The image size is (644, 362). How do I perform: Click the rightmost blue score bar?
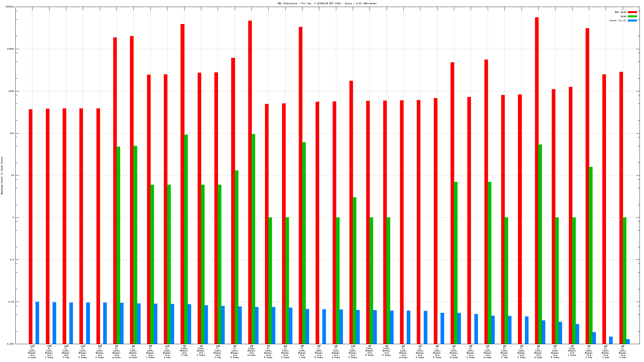click(x=628, y=341)
